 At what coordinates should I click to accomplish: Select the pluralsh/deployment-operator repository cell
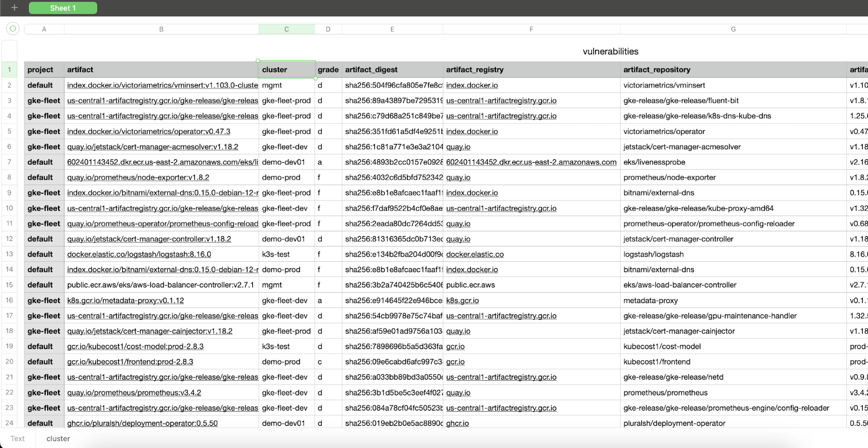[733, 423]
